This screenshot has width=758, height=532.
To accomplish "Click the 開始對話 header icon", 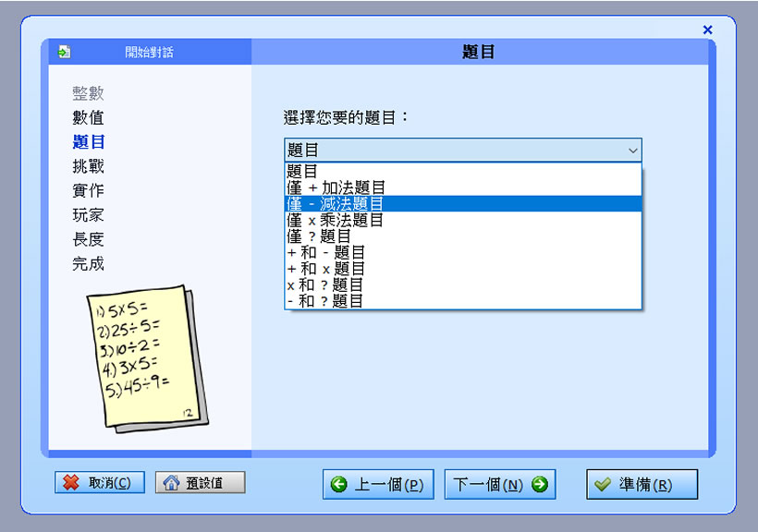I will (64, 53).
